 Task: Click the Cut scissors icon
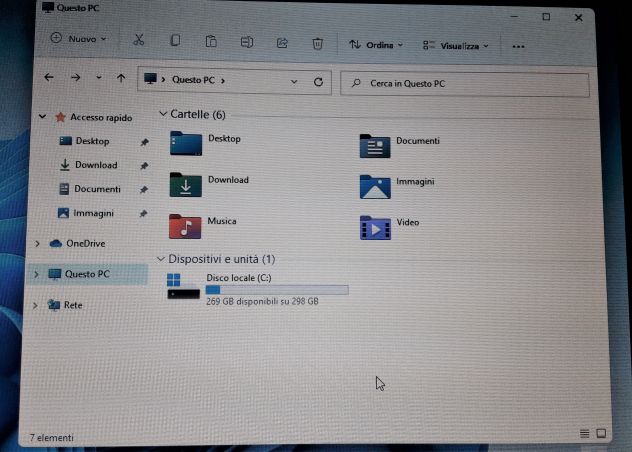click(139, 40)
